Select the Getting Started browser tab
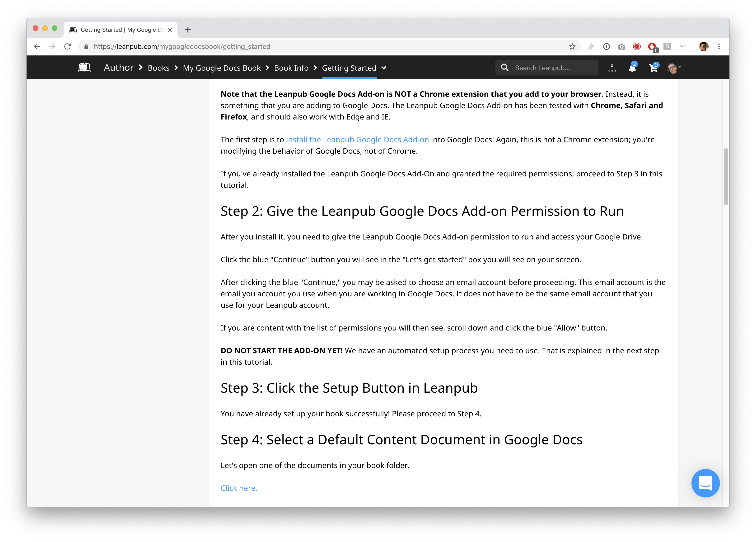The image size is (756, 542). tap(120, 30)
